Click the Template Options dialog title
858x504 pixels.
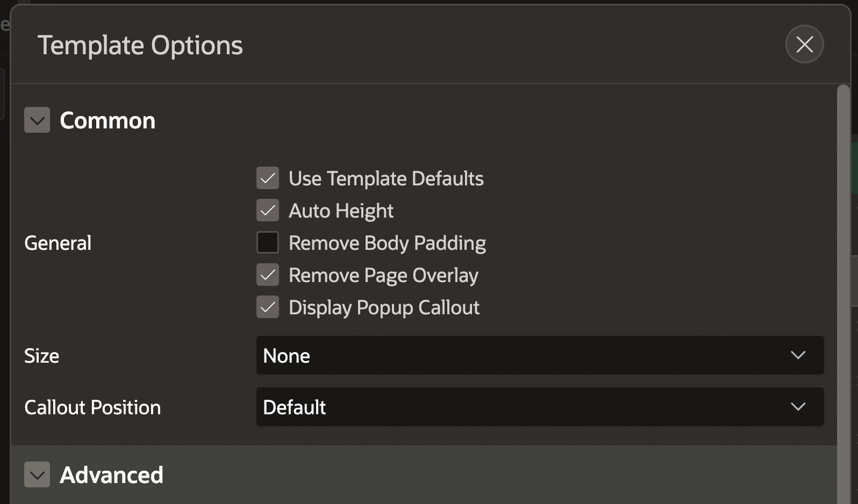pyautogui.click(x=140, y=45)
